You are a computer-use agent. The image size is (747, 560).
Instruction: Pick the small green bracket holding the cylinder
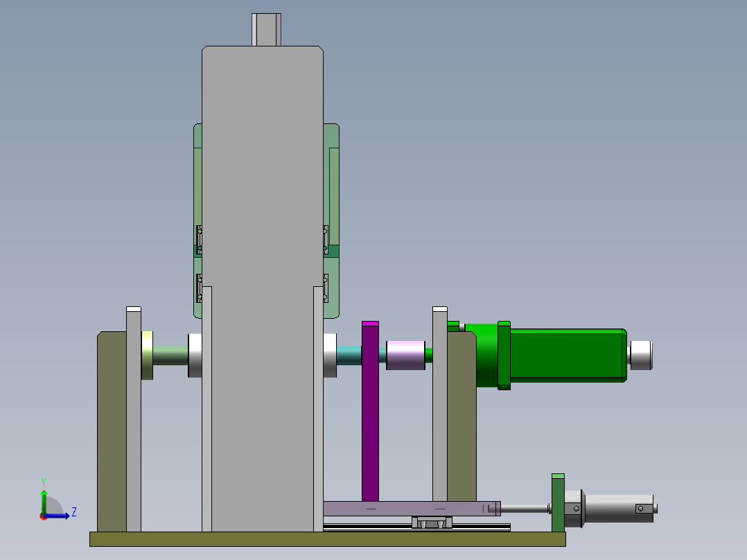click(558, 502)
